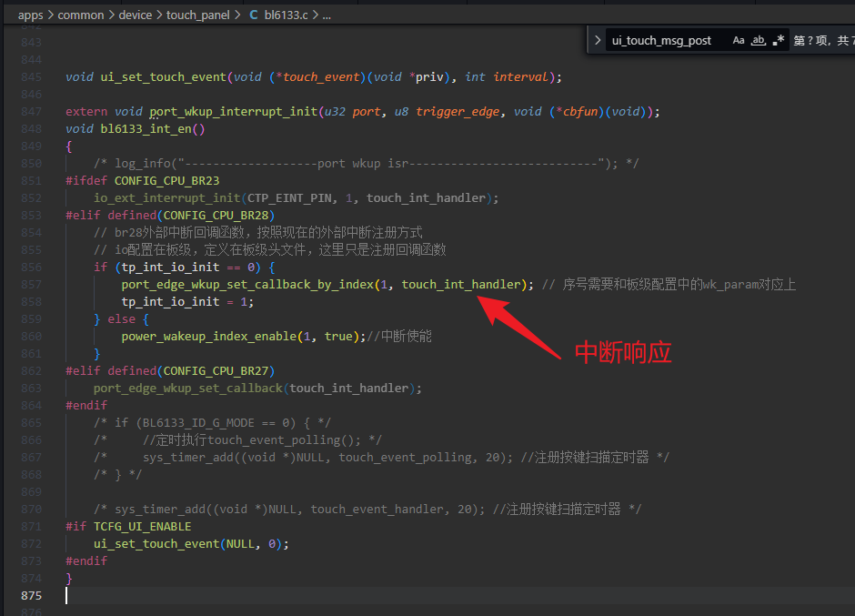
Task: Enable regular expression search in find widget
Action: [779, 40]
